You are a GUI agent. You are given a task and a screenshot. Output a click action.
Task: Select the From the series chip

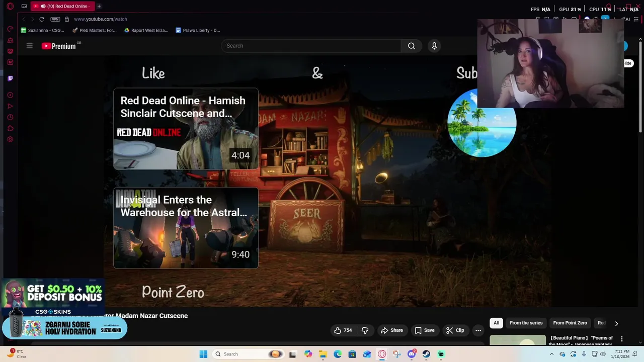click(526, 323)
